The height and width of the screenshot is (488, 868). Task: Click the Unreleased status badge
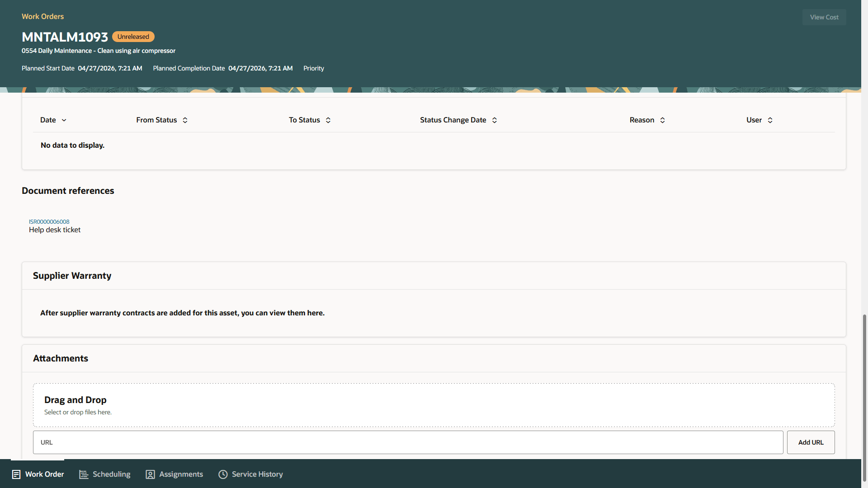133,37
